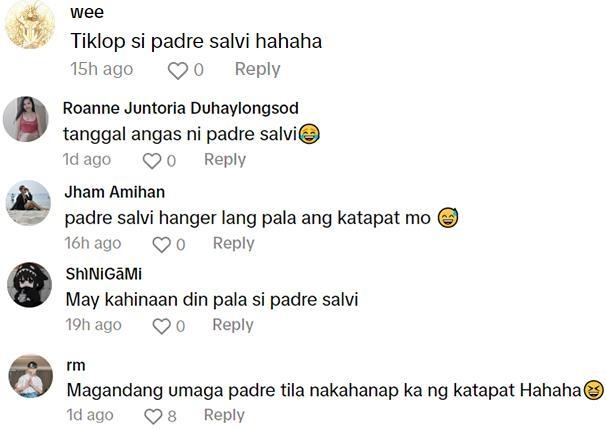
Task: View rm's profile avatar
Action: click(x=31, y=376)
